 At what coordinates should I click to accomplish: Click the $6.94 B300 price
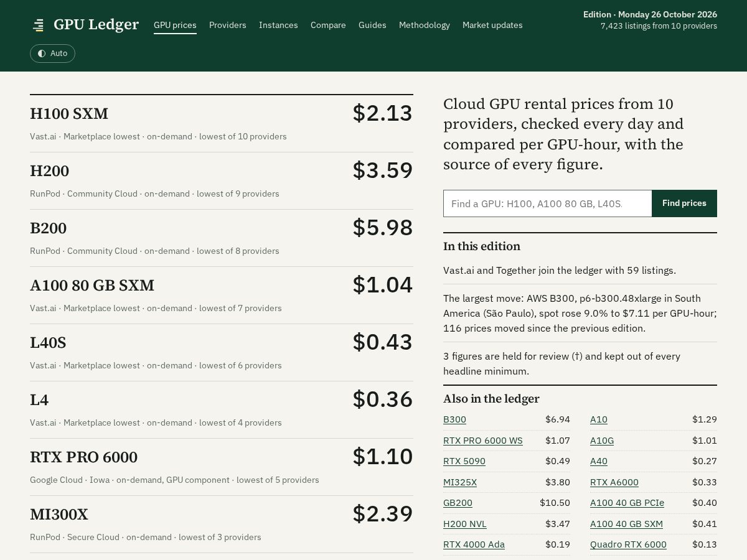[x=558, y=419]
